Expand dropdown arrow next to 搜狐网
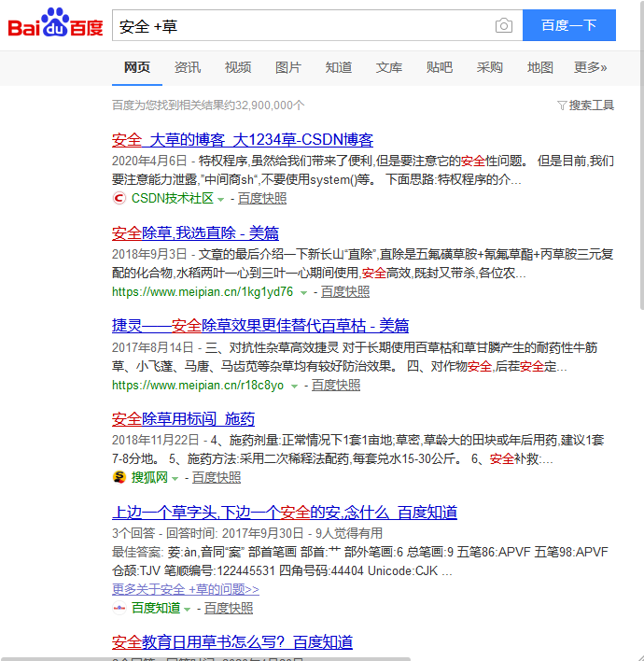 pyautogui.click(x=175, y=478)
